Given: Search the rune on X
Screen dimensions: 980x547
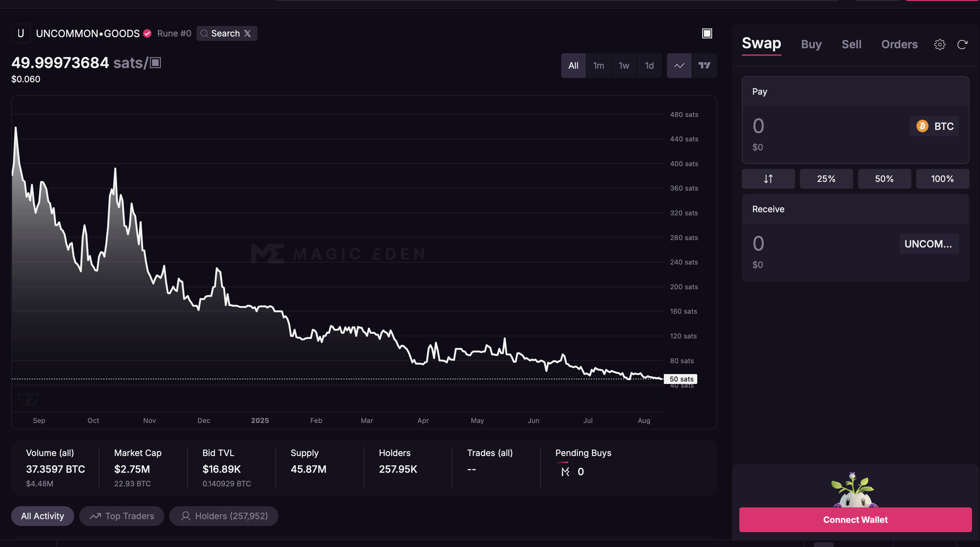Looking at the screenshot, I should tap(226, 33).
